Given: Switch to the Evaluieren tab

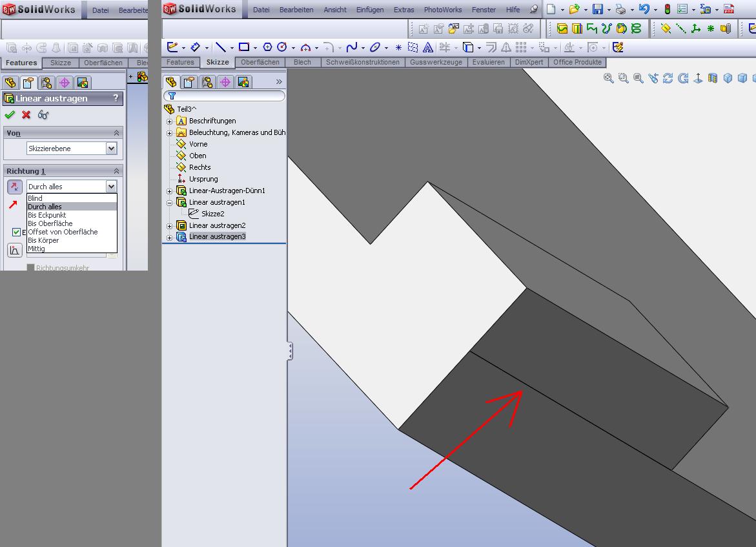Looking at the screenshot, I should click(488, 63).
